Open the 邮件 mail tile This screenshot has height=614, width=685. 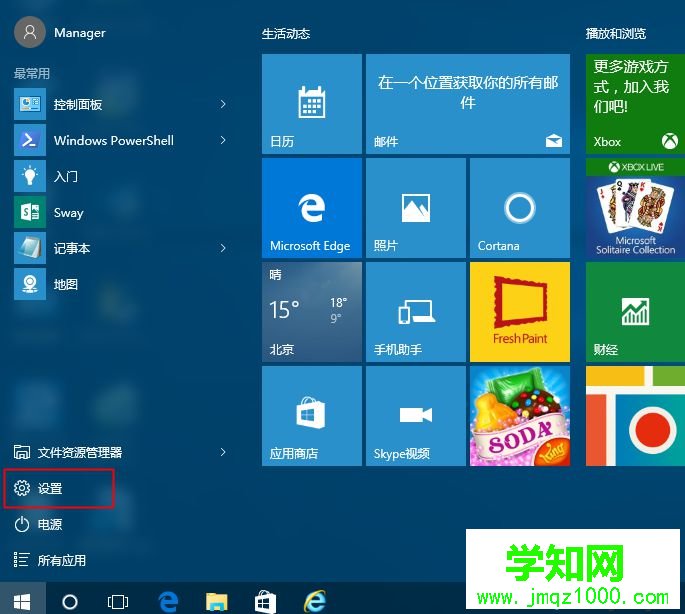(467, 104)
